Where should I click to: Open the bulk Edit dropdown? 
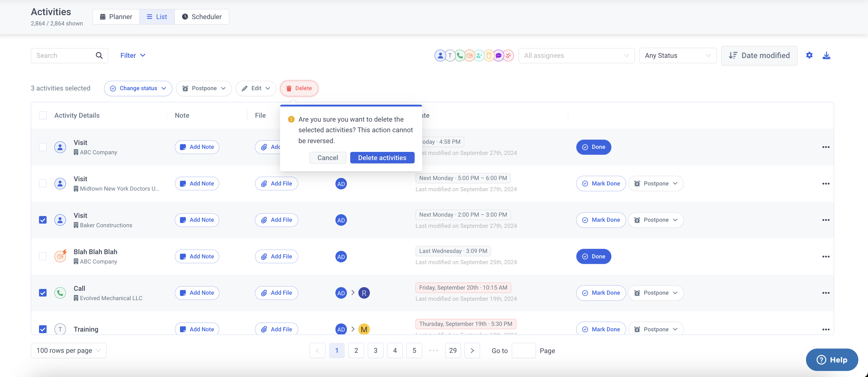click(x=256, y=88)
